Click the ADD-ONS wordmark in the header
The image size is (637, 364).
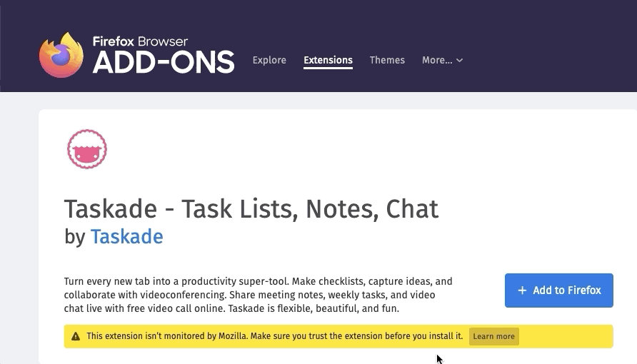pyautogui.click(x=163, y=63)
